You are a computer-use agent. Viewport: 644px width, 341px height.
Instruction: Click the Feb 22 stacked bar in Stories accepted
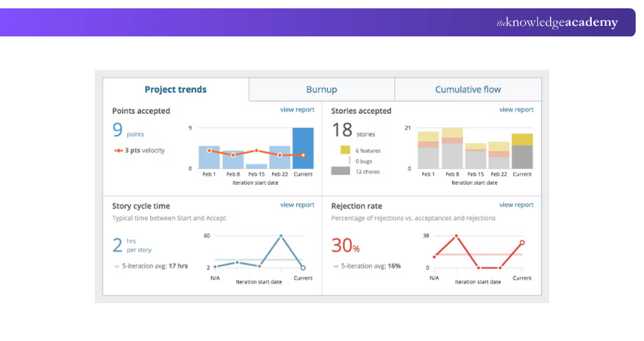point(499,155)
